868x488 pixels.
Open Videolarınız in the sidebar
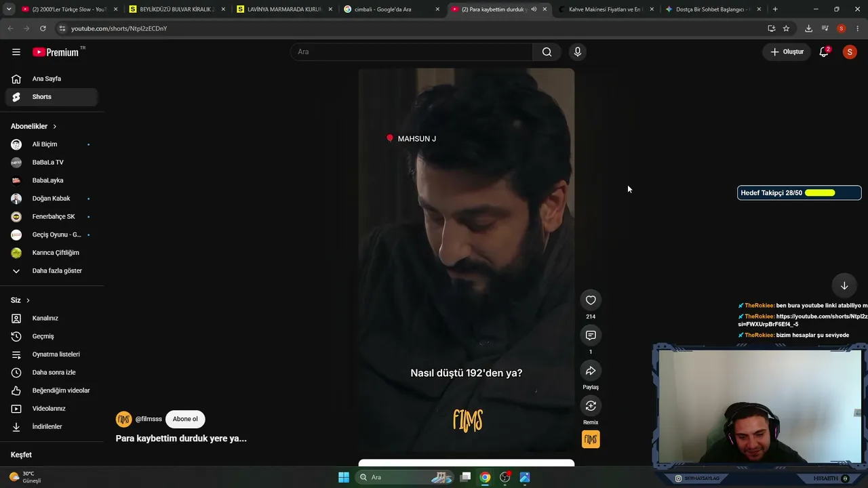pos(52,409)
